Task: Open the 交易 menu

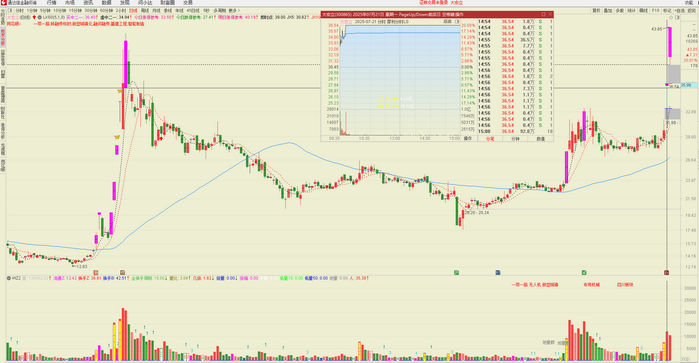Action: point(188,3)
